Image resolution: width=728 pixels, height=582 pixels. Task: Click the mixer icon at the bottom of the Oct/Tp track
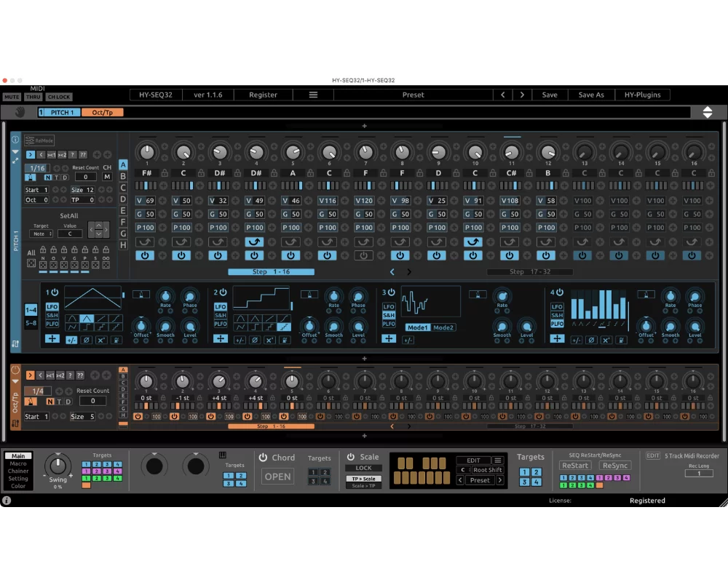15,423
